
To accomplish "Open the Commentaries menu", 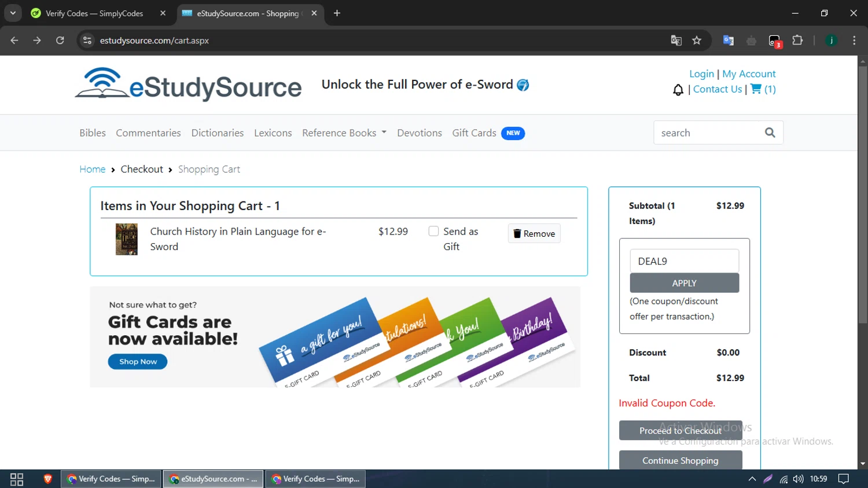I will pos(148,133).
